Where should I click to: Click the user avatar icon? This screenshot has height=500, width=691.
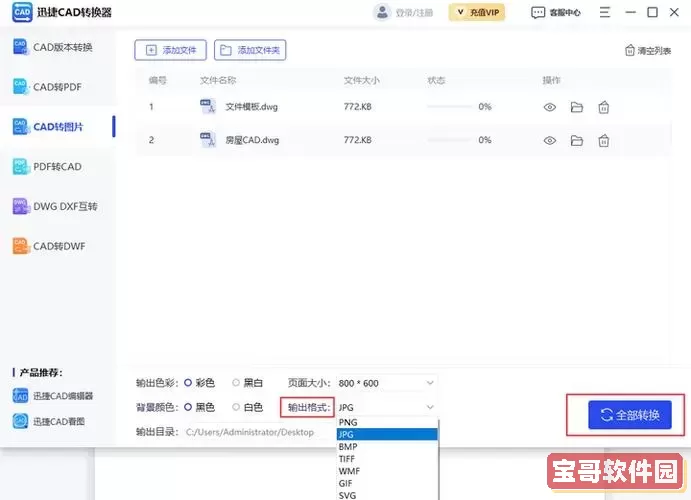tap(382, 12)
